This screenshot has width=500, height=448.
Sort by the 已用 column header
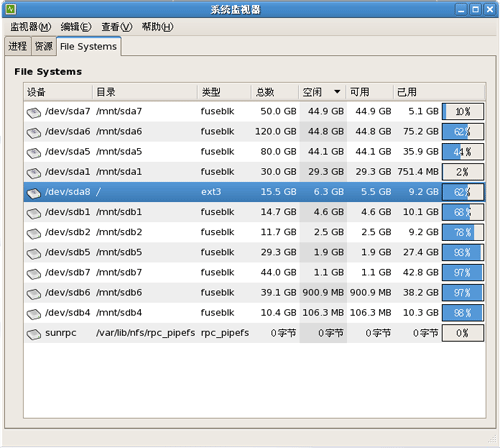pos(439,92)
